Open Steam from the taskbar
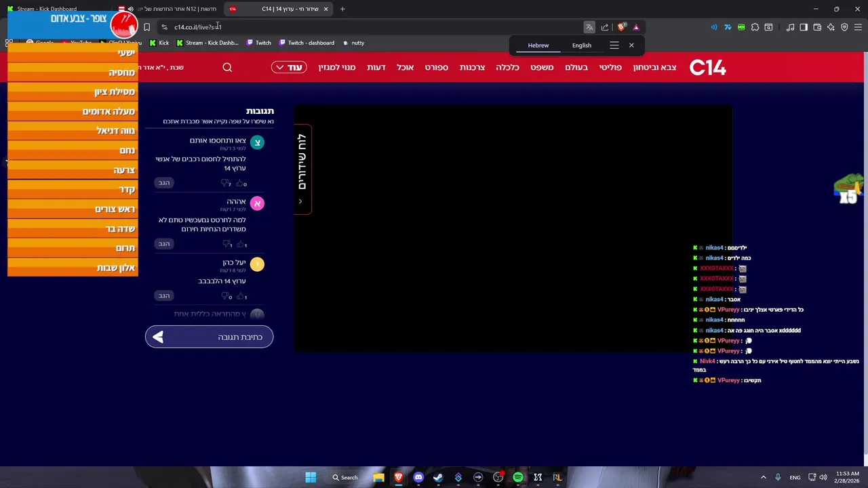The image size is (868, 488). (x=438, y=477)
